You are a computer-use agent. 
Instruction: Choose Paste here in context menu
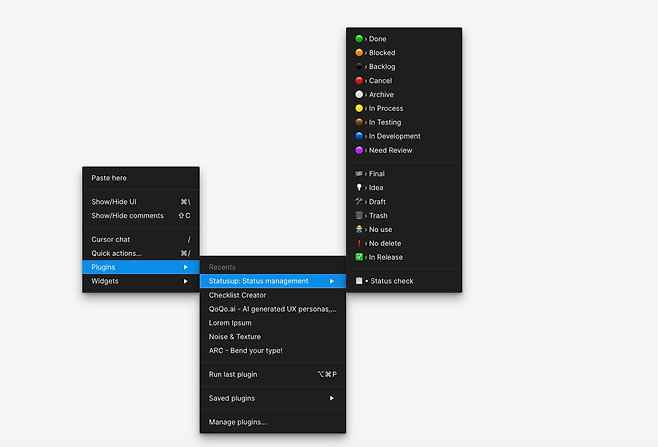pos(109,177)
